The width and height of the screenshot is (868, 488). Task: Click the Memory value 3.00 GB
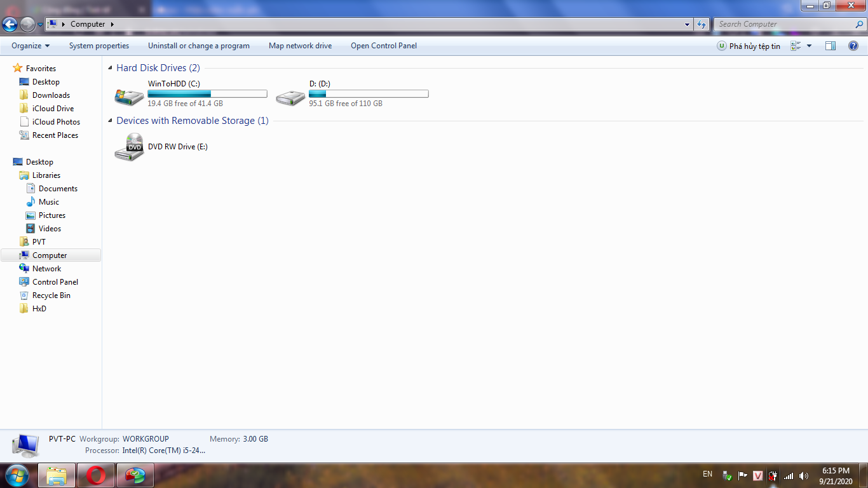[x=255, y=439]
